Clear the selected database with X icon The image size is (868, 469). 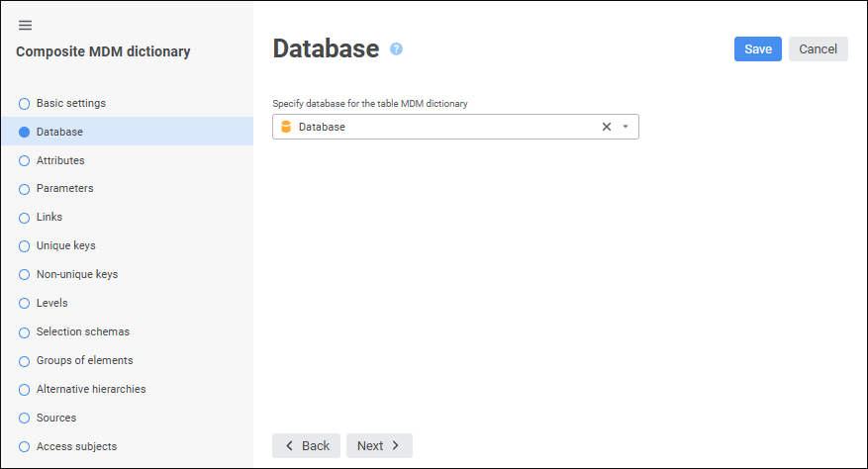607,127
